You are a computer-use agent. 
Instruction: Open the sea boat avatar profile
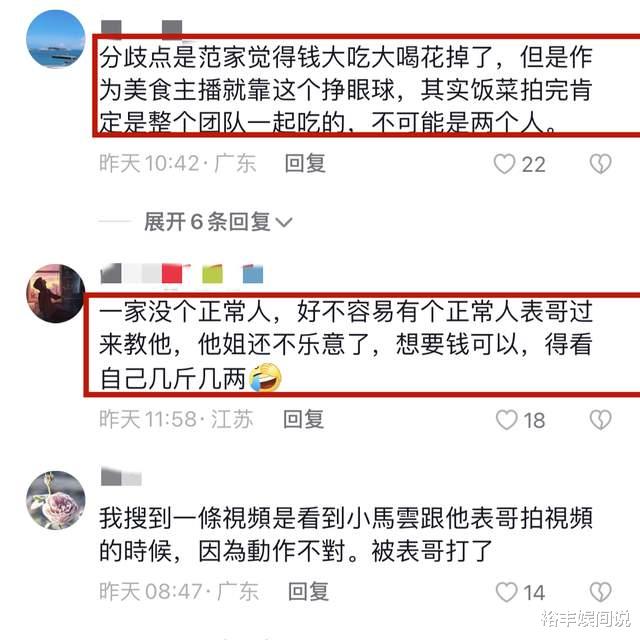click(x=56, y=39)
